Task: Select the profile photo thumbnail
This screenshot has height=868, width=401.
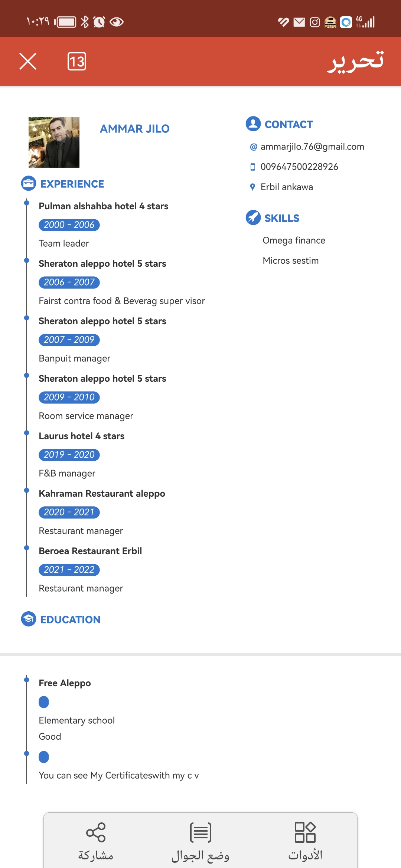Action: point(54,142)
